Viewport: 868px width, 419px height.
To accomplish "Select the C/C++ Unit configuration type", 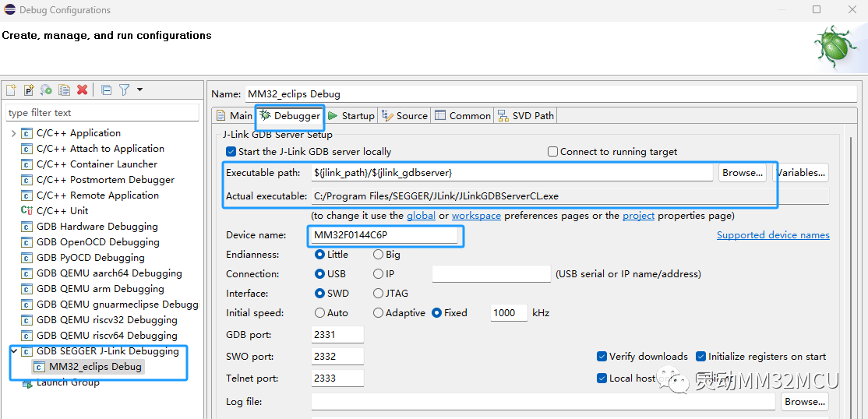I will click(x=62, y=210).
